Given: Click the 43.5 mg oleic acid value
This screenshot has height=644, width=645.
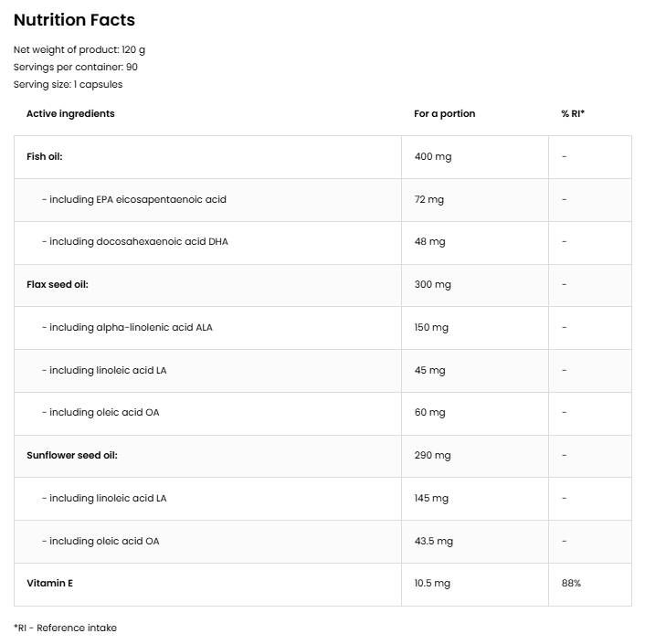Looking at the screenshot, I should [433, 541].
